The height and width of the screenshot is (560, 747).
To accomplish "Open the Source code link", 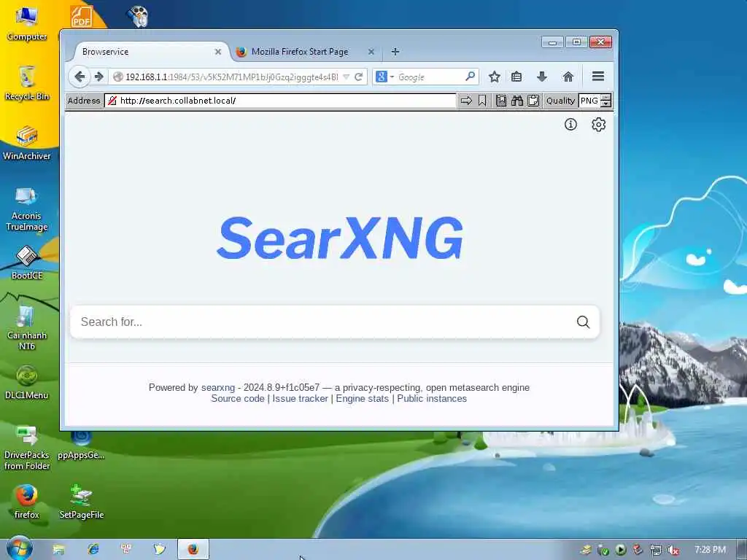I will 238,399.
